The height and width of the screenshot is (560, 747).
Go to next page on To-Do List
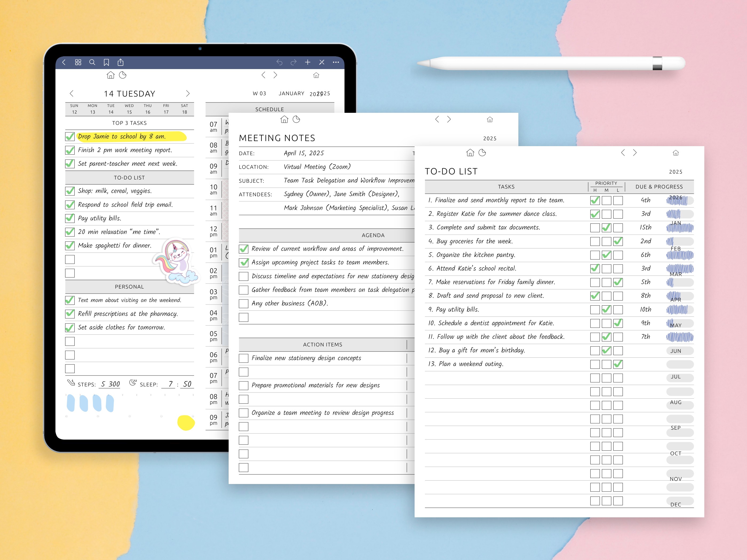coord(635,153)
